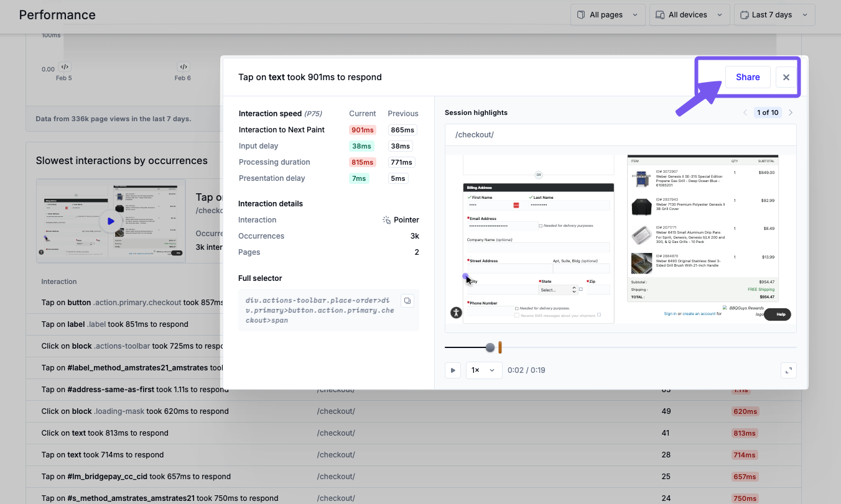Click the green 7ms presentation delay badge
This screenshot has width=841, height=504.
pos(358,178)
